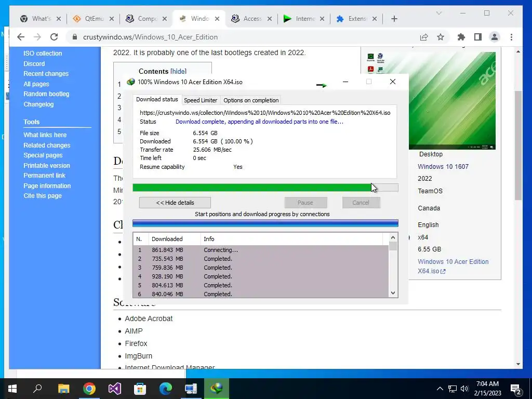Image resolution: width=532 pixels, height=399 pixels.
Task: Open the Chrome three-dot menu
Action: [x=511, y=37]
